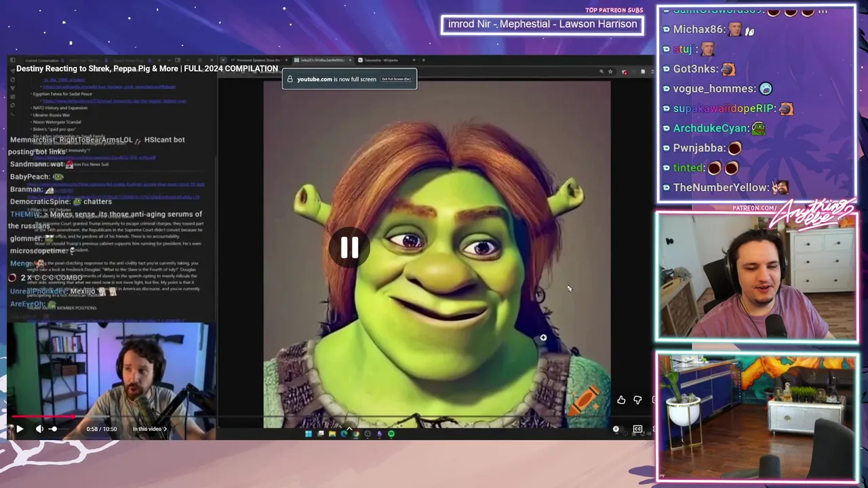Click the face emote next to stuj

[707, 49]
